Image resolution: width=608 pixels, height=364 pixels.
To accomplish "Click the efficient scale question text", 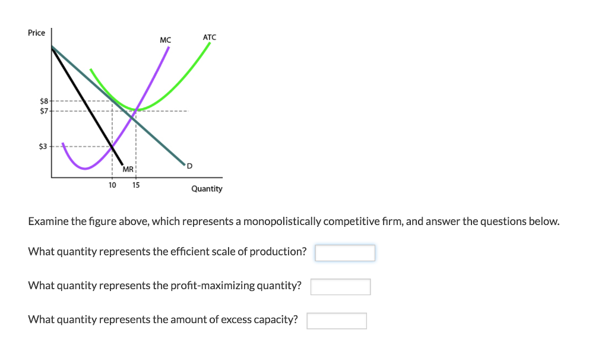I will click(x=167, y=252).
